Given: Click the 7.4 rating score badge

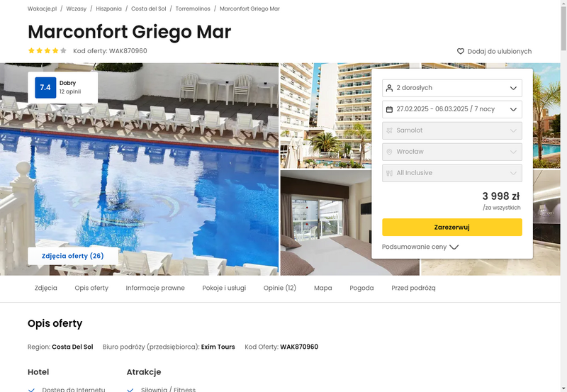Looking at the screenshot, I should pyautogui.click(x=45, y=87).
